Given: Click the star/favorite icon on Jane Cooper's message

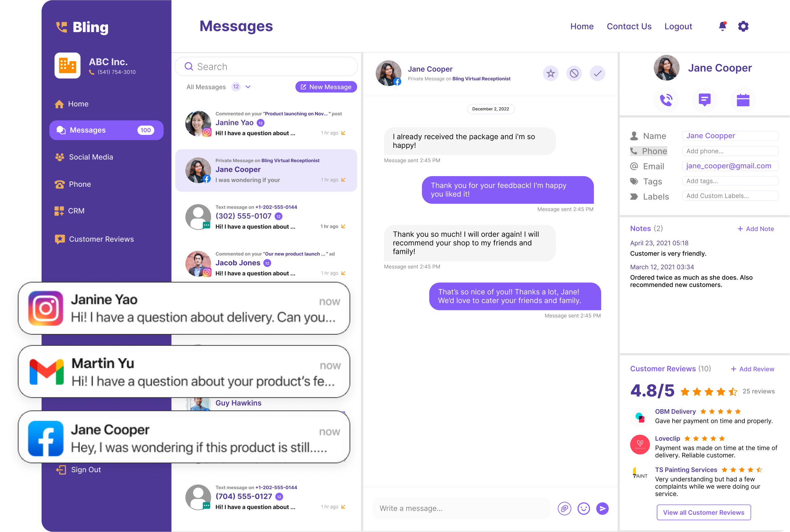Looking at the screenshot, I should point(551,74).
